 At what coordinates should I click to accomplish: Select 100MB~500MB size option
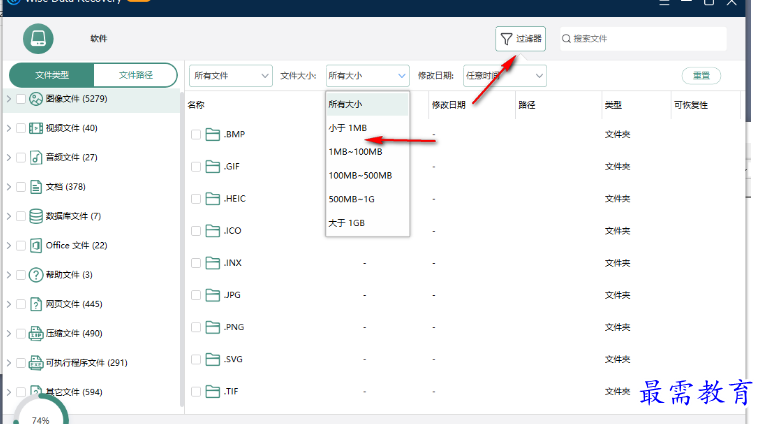pos(367,176)
